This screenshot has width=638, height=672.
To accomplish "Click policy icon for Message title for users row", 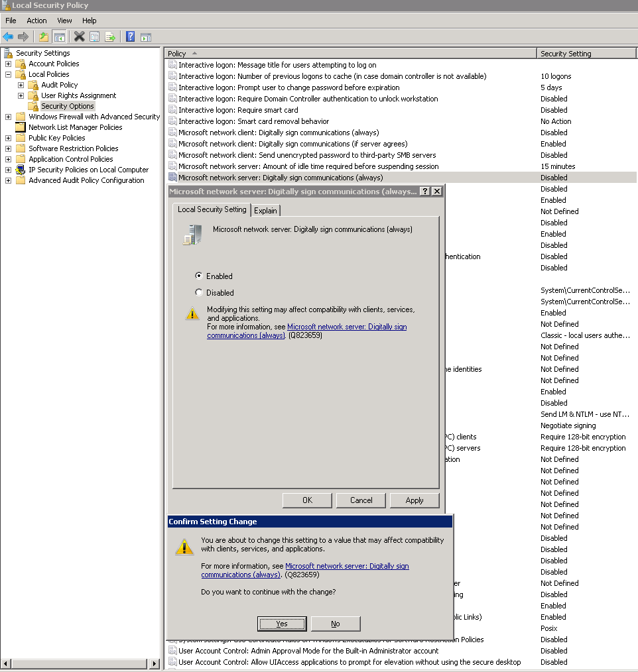I will click(172, 65).
